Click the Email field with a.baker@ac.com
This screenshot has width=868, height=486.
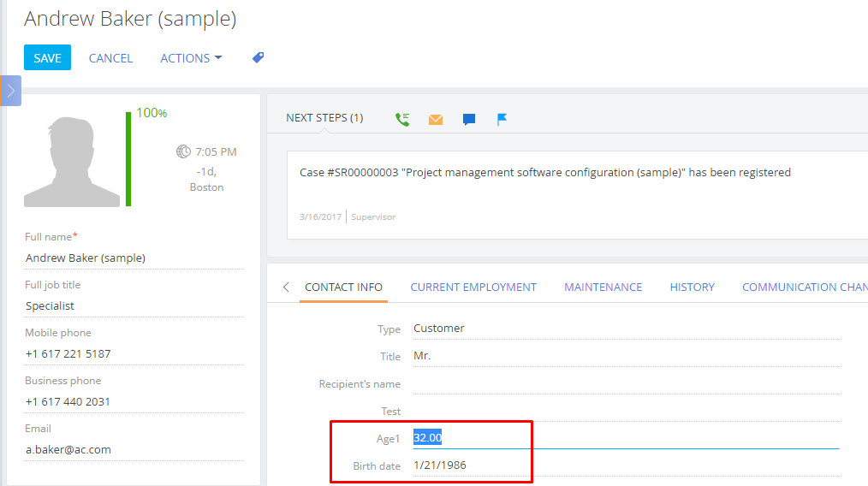coord(134,449)
